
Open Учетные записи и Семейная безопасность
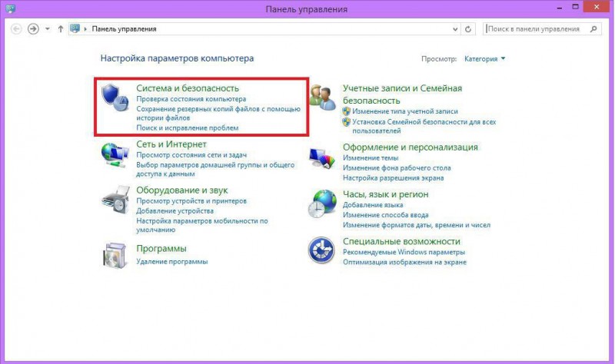[x=402, y=94]
